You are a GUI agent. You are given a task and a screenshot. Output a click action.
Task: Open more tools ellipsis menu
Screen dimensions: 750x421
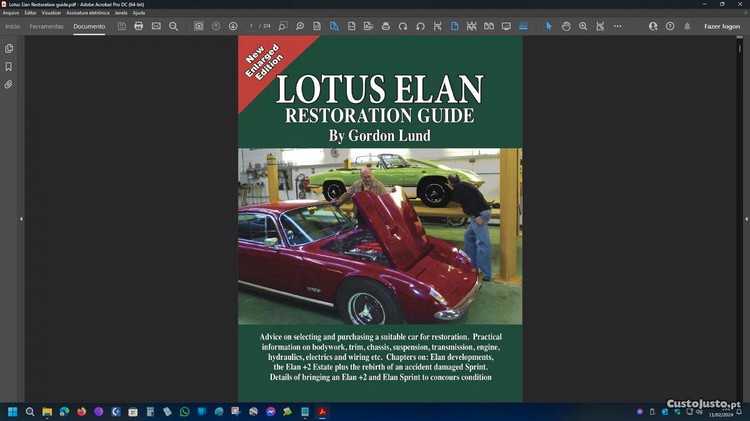(617, 26)
